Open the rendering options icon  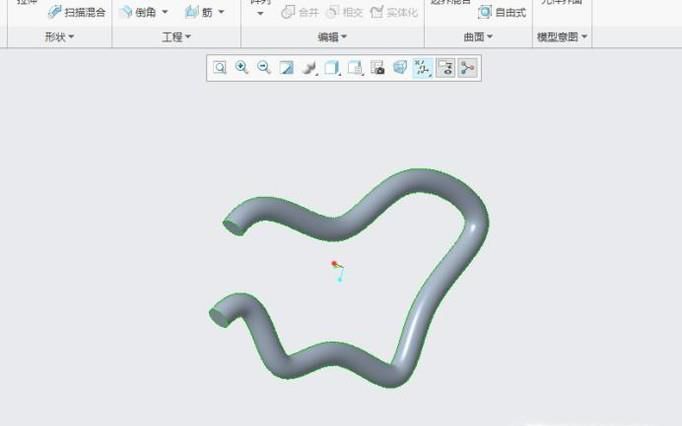[310, 68]
